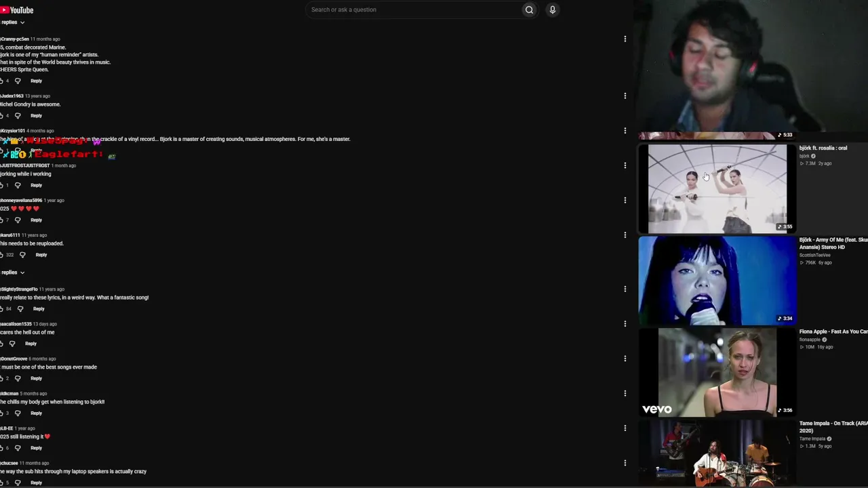Click the "84" like count
The height and width of the screenshot is (488, 868).
(8, 309)
